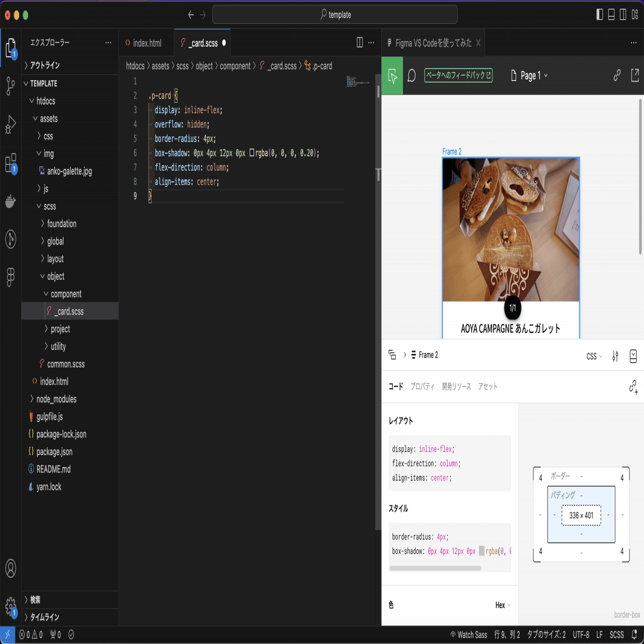Open errors and warnings count in status bar
This screenshot has width=644, height=644.
31,634
